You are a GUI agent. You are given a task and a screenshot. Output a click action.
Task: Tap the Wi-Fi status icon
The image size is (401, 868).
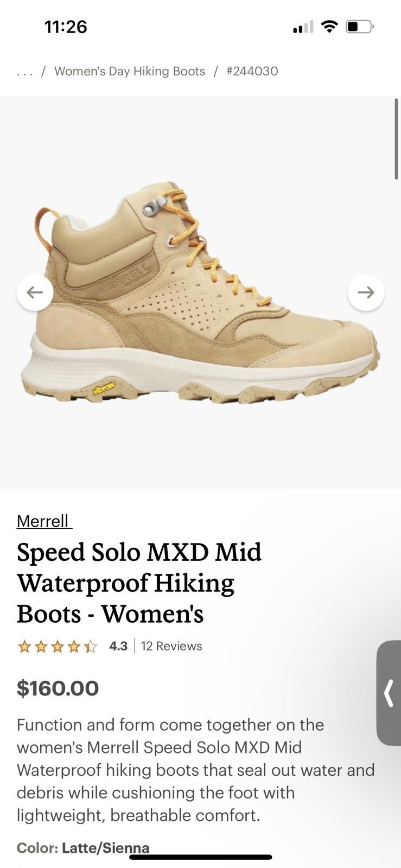pos(329,27)
